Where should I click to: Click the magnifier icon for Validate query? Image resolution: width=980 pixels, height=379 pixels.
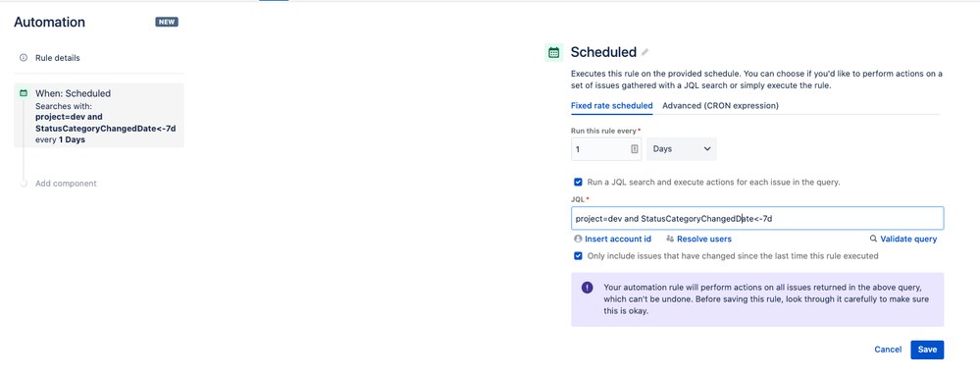874,239
